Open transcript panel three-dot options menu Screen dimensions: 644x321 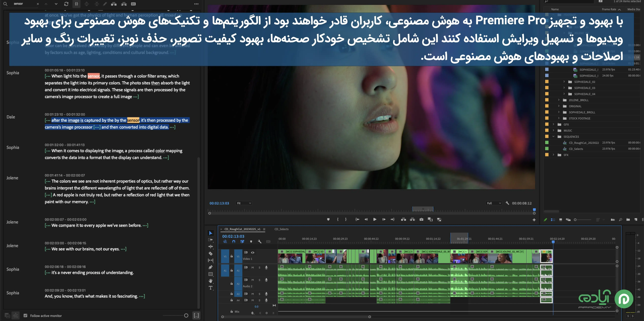pyautogui.click(x=197, y=4)
